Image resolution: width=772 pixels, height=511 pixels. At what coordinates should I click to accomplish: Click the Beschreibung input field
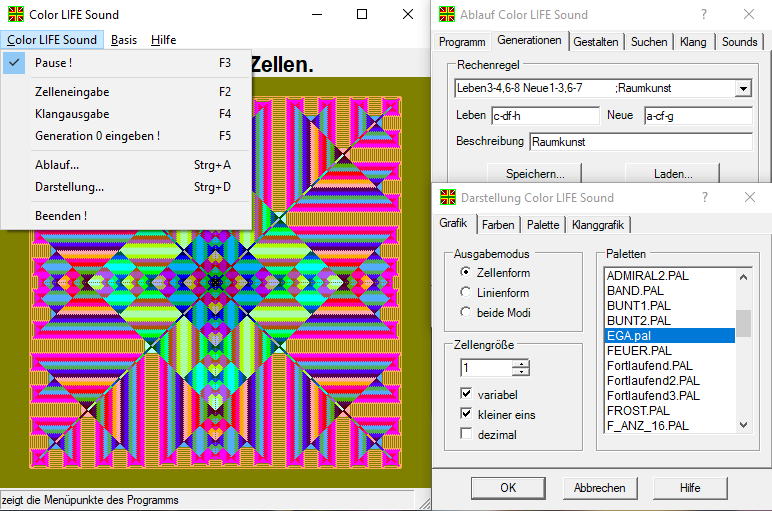(x=641, y=142)
